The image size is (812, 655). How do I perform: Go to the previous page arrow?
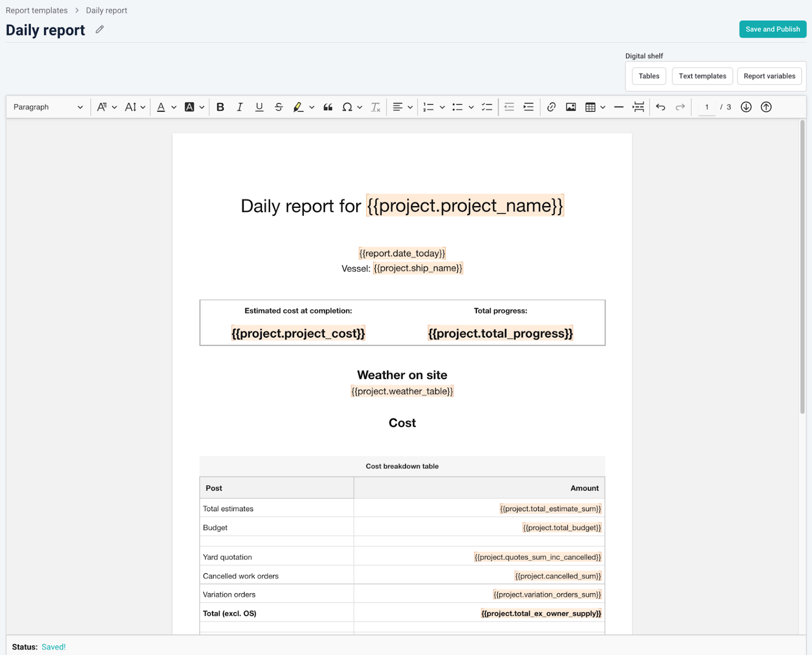[766, 107]
